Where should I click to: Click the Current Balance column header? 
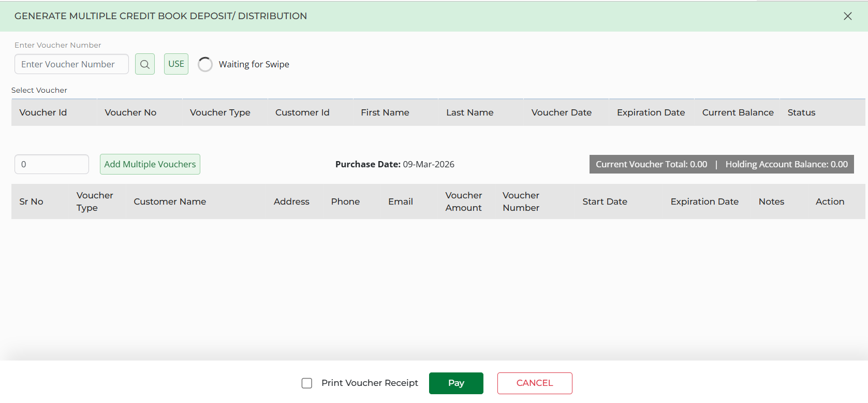[738, 112]
